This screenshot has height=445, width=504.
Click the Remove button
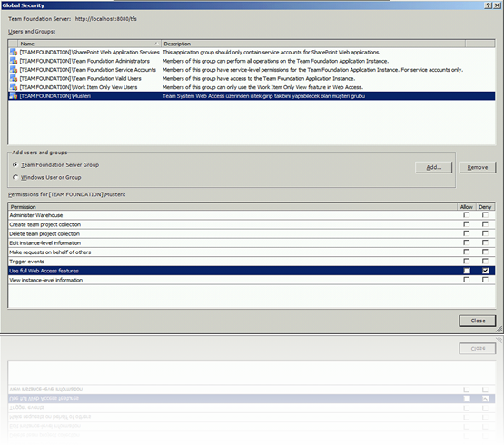478,167
